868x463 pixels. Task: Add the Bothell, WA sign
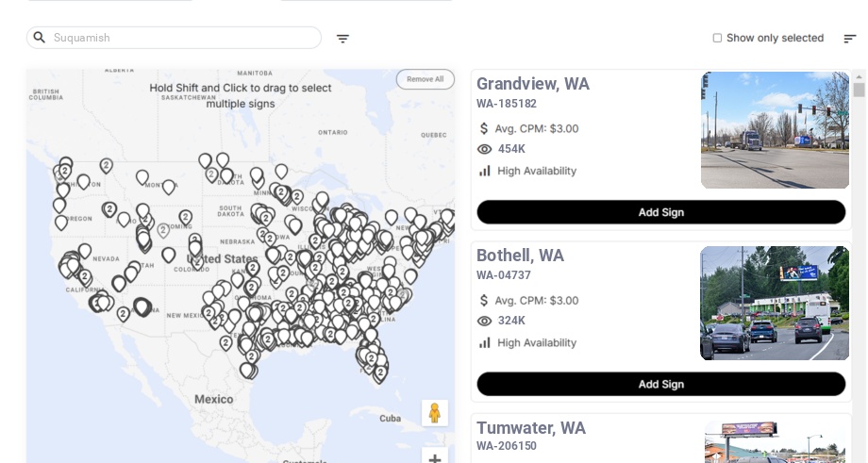click(660, 384)
